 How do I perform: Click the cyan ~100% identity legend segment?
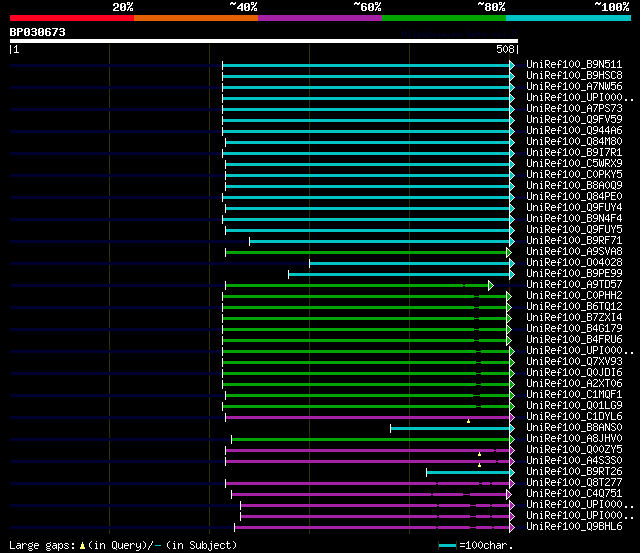click(569, 18)
